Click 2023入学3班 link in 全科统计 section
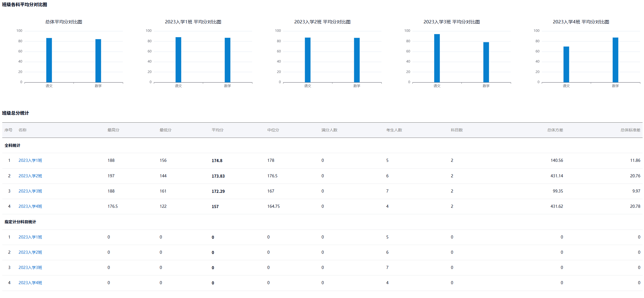This screenshot has width=644, height=298. pyautogui.click(x=30, y=191)
